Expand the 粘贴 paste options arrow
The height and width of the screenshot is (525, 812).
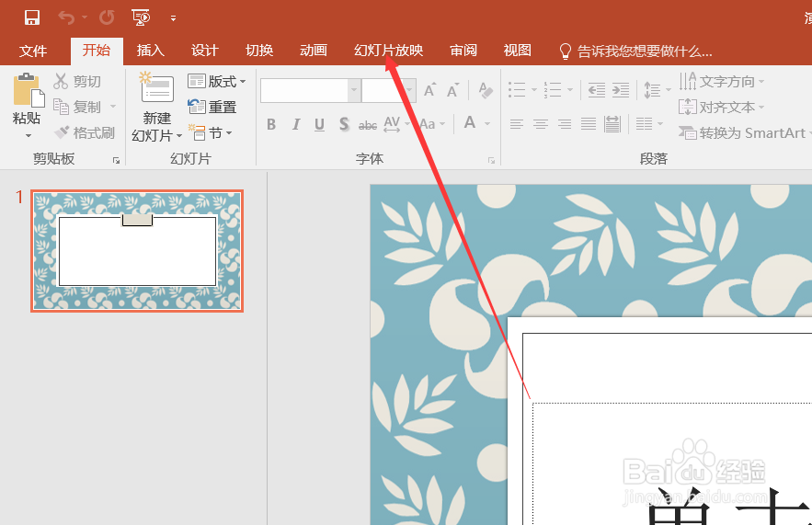(x=28, y=136)
